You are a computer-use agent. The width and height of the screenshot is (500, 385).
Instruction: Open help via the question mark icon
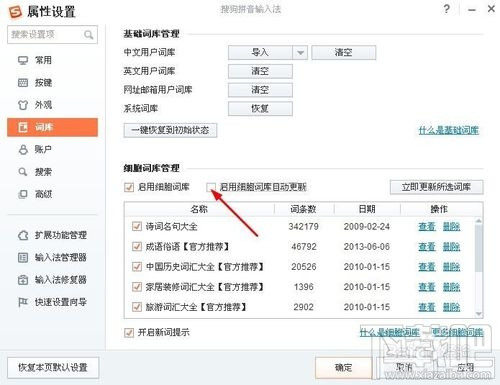pyautogui.click(x=447, y=9)
